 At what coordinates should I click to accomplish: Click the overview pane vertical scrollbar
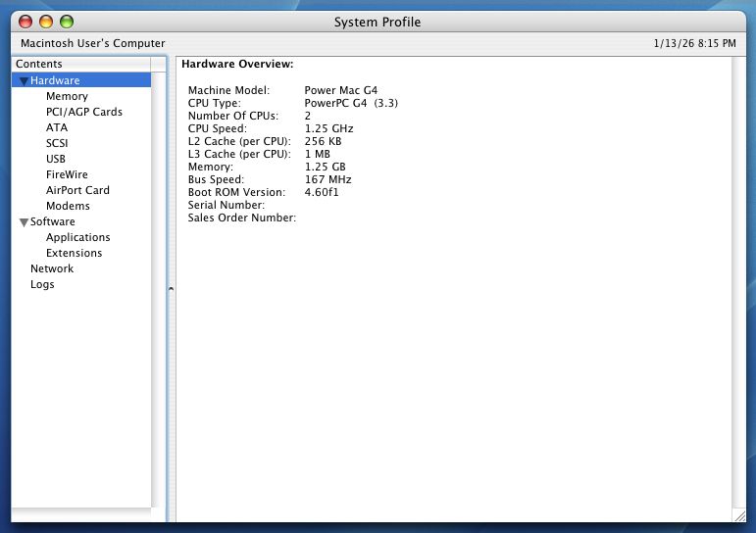738,283
